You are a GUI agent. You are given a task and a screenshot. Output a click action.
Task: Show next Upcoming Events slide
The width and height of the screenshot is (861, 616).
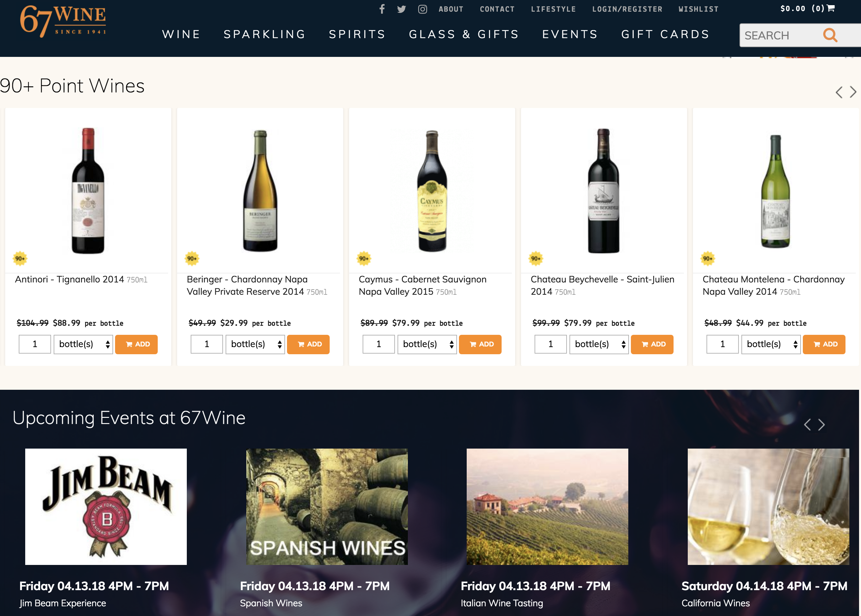pyautogui.click(x=821, y=424)
